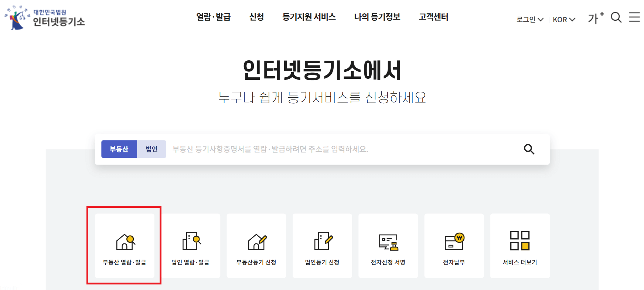Open the hamburger full menu icon
The height and width of the screenshot is (290, 644).
pyautogui.click(x=634, y=17)
